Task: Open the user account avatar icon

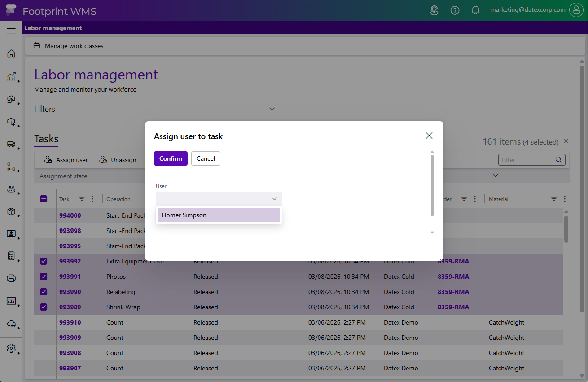Action: tap(576, 10)
